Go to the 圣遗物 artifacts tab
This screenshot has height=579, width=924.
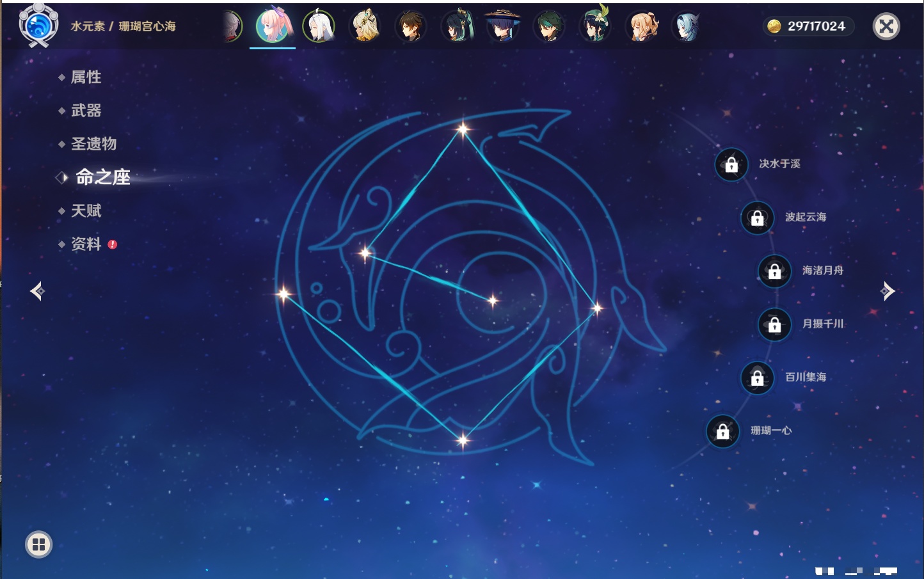[x=93, y=144]
